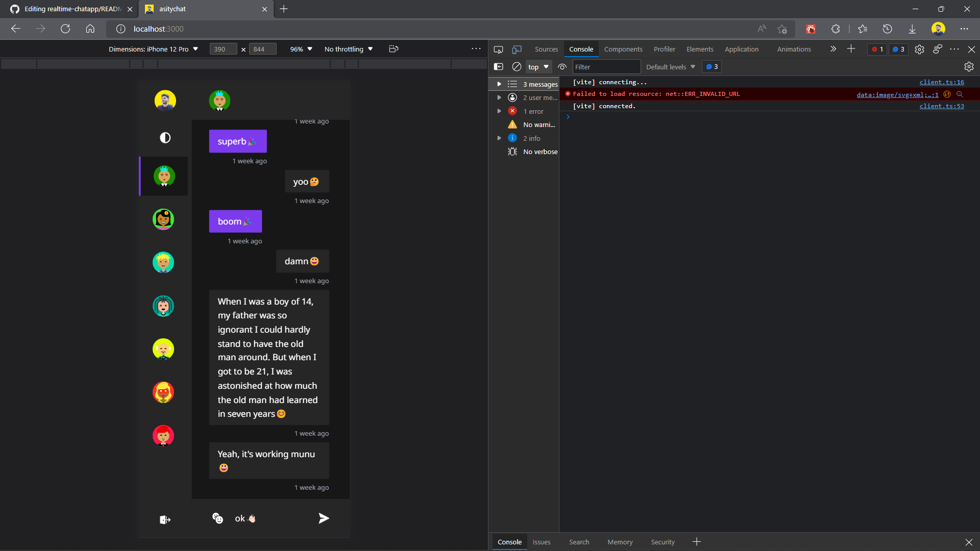Open the Default levels dropdown
The width and height of the screenshot is (980, 551).
[x=670, y=67]
